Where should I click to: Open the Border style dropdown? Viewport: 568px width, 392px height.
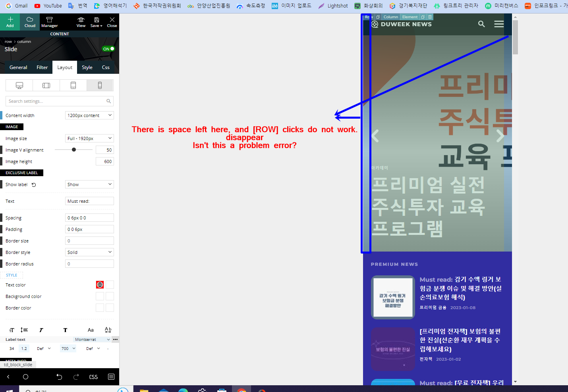point(89,252)
